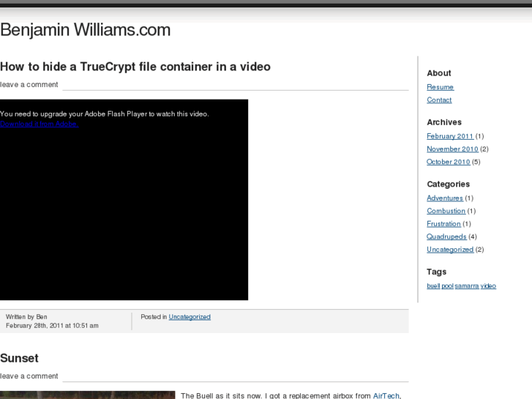Click the 'February 28th, 2011 at 10:51 am' date
Image resolution: width=532 pixels, height=399 pixels.
(52, 326)
